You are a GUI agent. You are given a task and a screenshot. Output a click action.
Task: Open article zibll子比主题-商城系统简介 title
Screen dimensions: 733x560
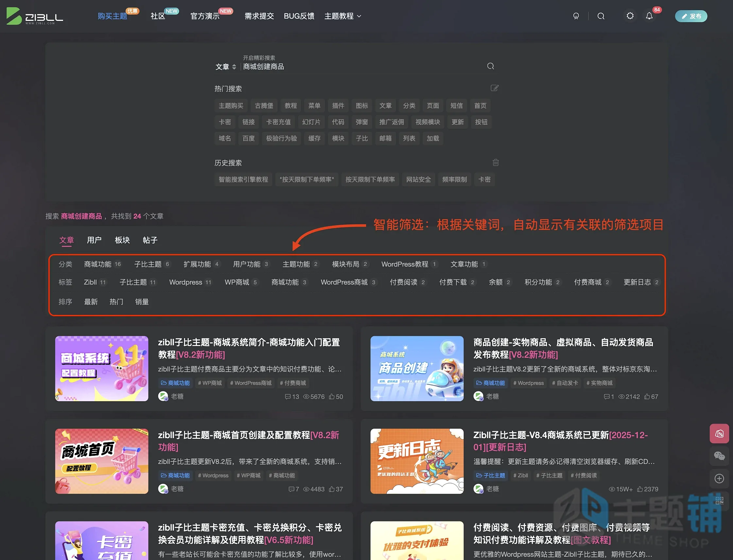pyautogui.click(x=249, y=348)
